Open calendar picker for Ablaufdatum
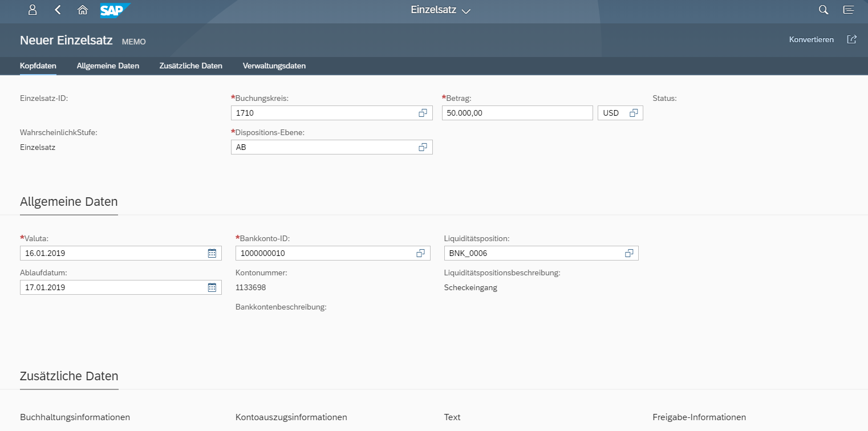The width and height of the screenshot is (868, 431). (x=212, y=287)
